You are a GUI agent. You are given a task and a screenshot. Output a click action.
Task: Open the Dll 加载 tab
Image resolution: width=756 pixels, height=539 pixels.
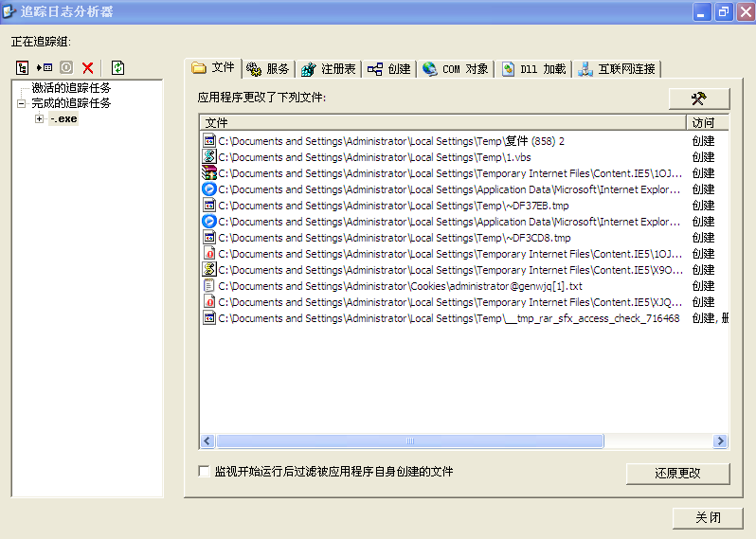click(x=533, y=69)
